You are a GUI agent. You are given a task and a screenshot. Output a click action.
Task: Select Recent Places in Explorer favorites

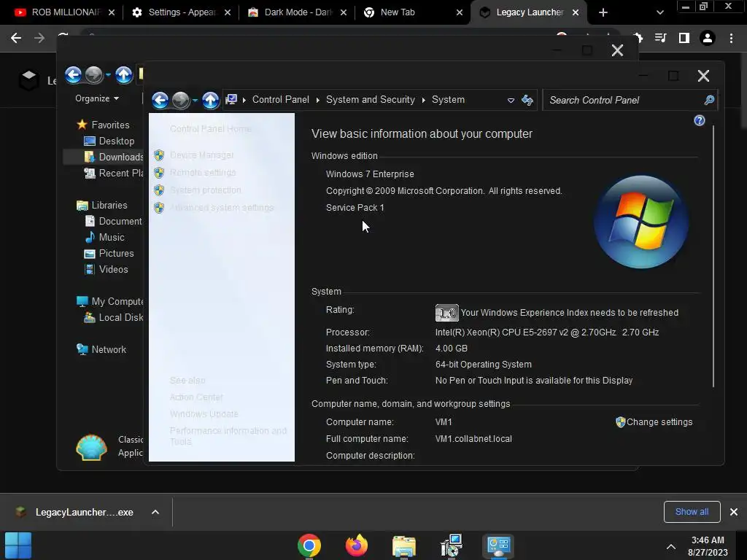click(x=113, y=174)
